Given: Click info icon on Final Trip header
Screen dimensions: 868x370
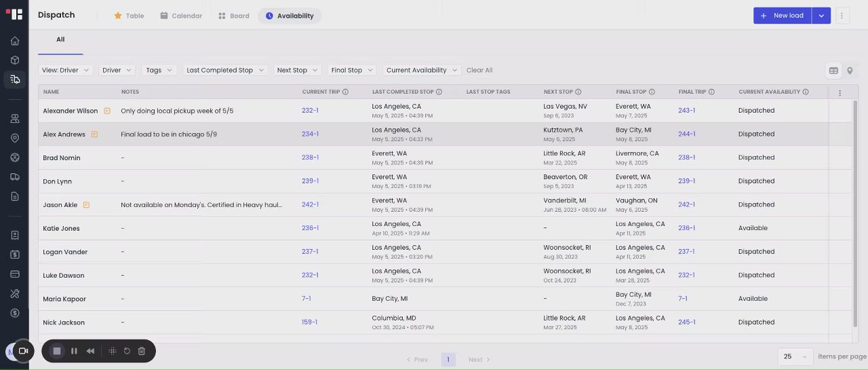Looking at the screenshot, I should (x=711, y=92).
